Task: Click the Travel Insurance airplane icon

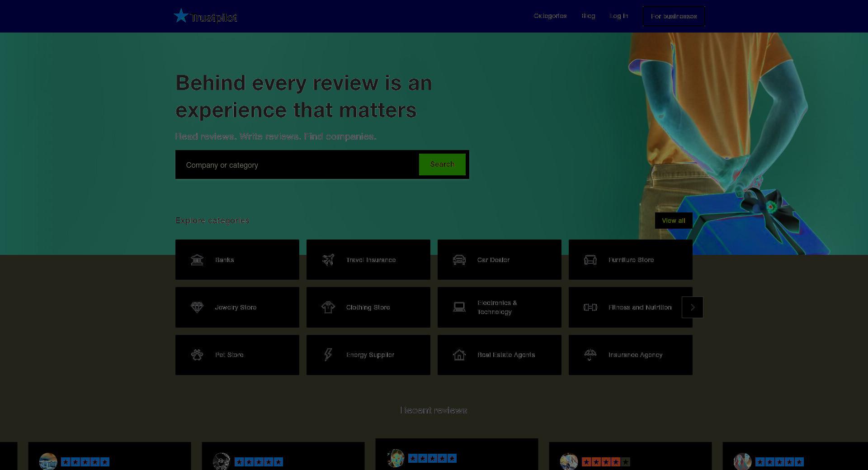Action: tap(328, 260)
